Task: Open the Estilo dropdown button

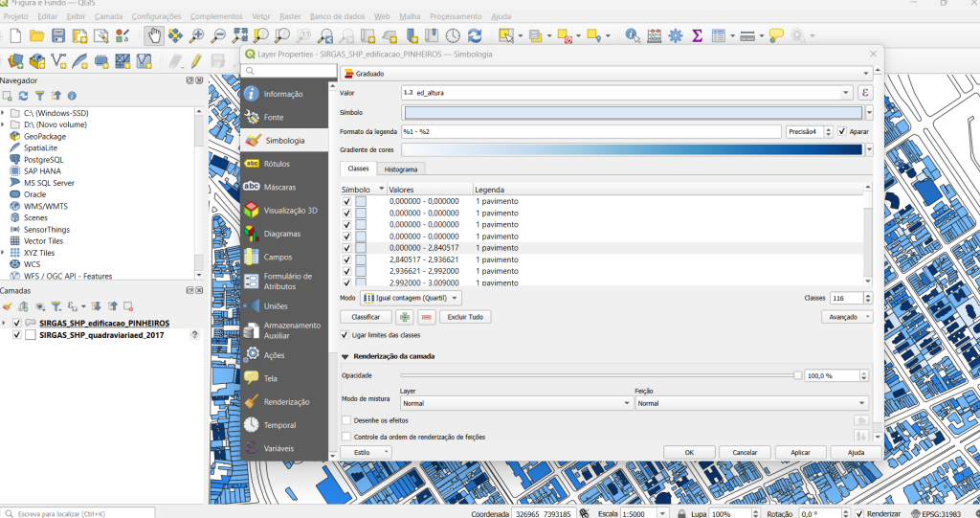Action: [367, 452]
